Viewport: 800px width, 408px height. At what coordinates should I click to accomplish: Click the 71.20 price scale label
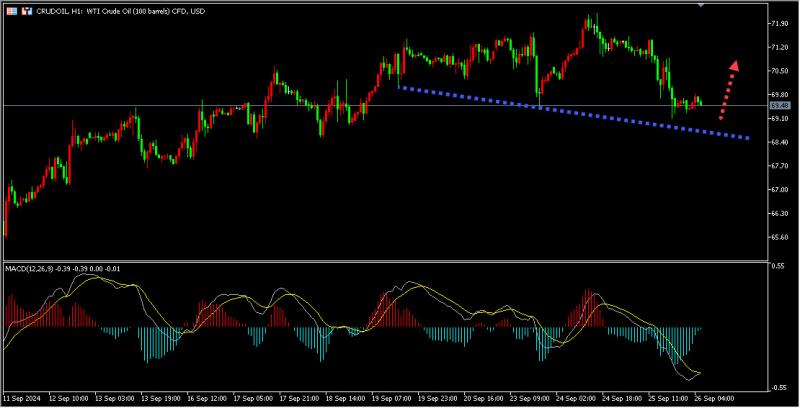[781, 47]
